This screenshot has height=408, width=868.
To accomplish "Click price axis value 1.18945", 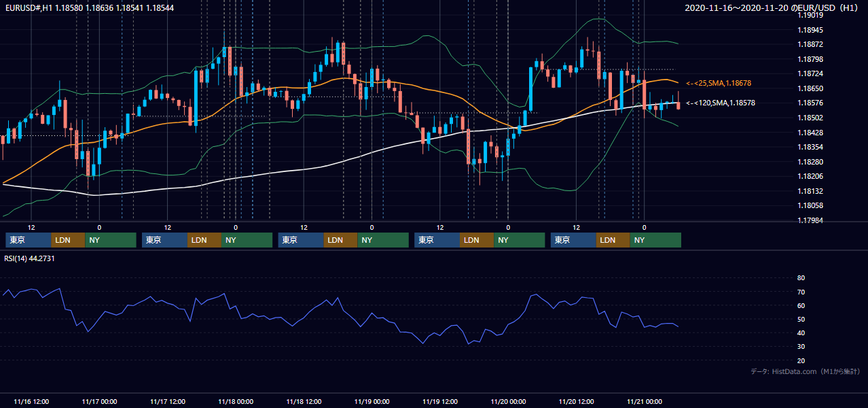I will [x=810, y=30].
